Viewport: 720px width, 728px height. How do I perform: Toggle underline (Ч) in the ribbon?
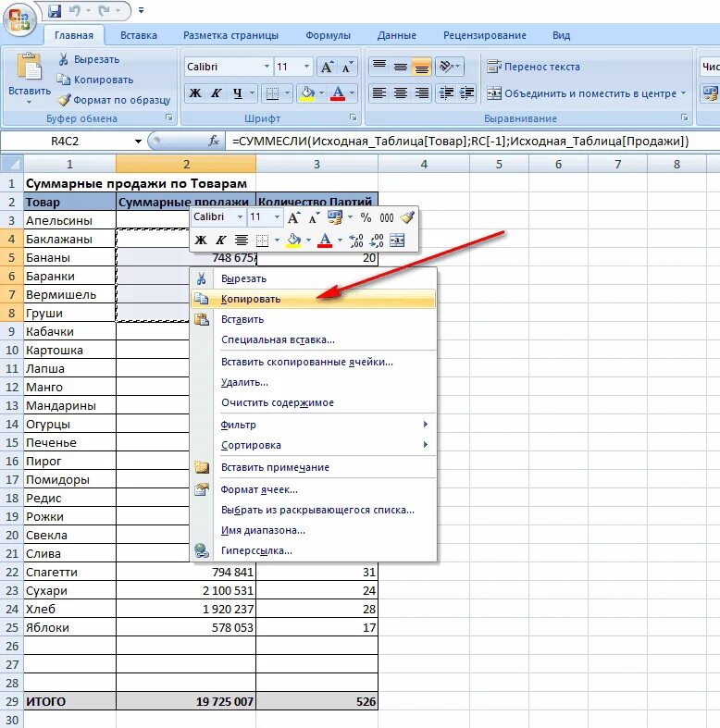coord(237,93)
